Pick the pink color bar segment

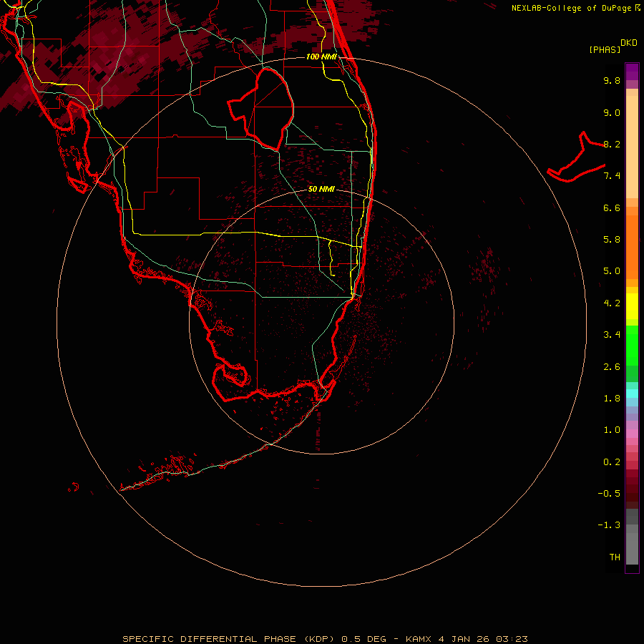632,434
